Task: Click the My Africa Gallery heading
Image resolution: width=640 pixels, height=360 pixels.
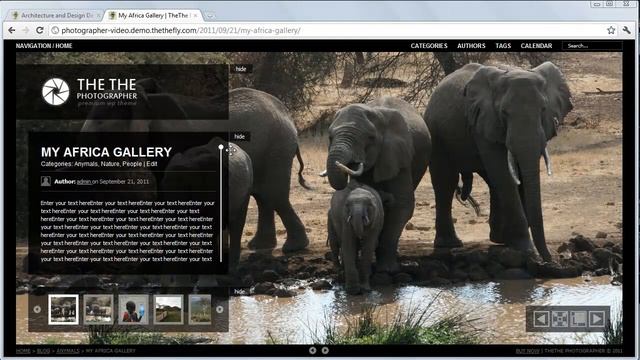Action: coord(106,152)
